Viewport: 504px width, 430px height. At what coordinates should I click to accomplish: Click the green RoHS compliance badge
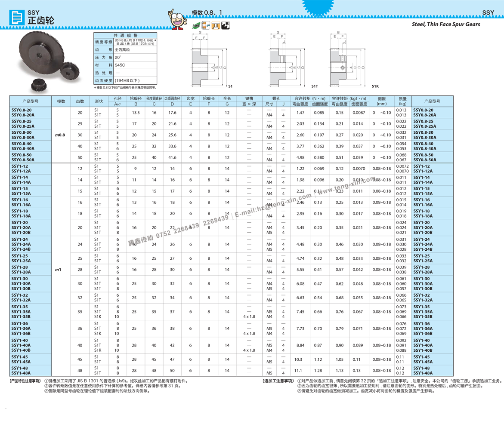coord(194,25)
